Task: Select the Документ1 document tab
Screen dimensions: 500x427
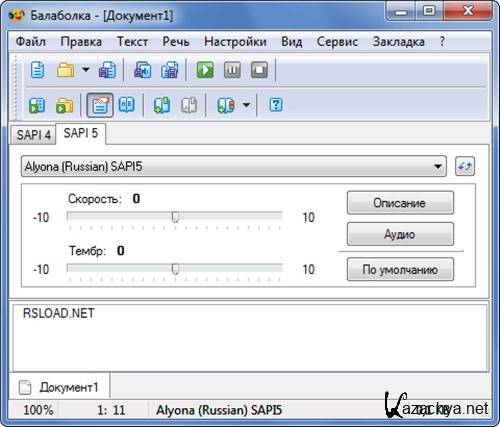Action: (59, 387)
